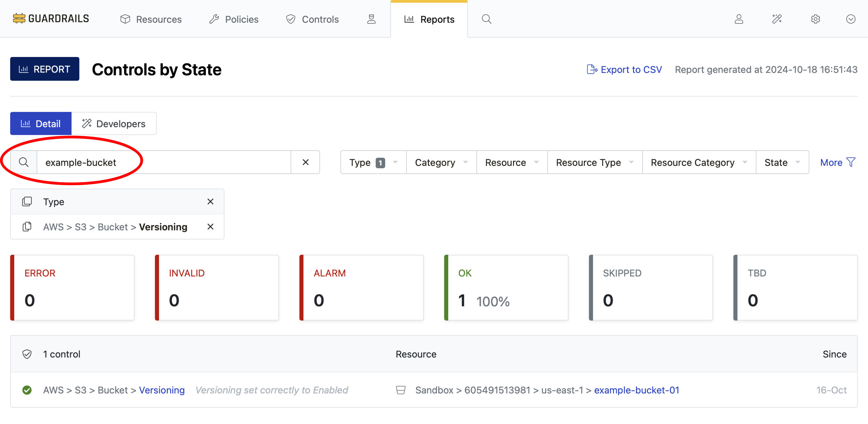Expand the Category filter dropdown
Image resolution: width=868 pixels, height=424 pixels.
441,162
